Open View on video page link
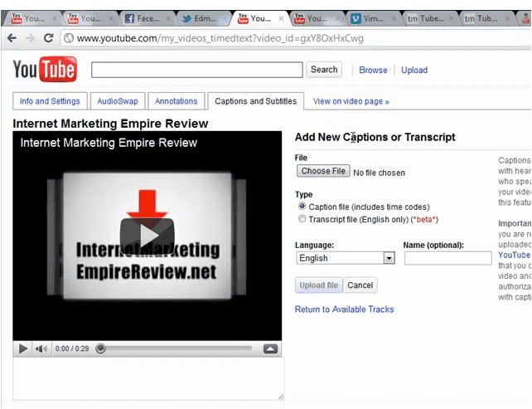 point(351,101)
